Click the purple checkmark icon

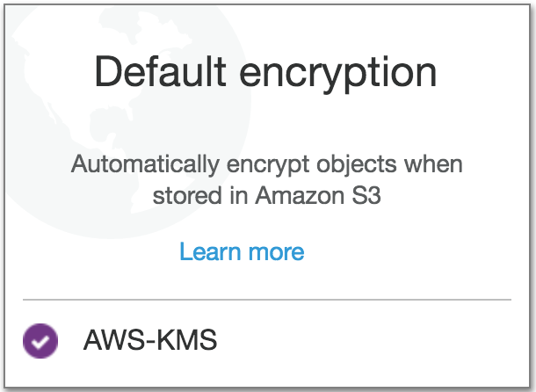click(40, 340)
